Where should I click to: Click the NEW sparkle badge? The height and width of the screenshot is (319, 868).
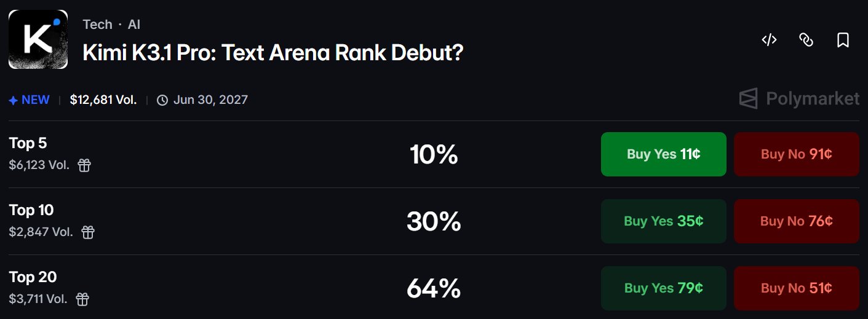(x=30, y=100)
